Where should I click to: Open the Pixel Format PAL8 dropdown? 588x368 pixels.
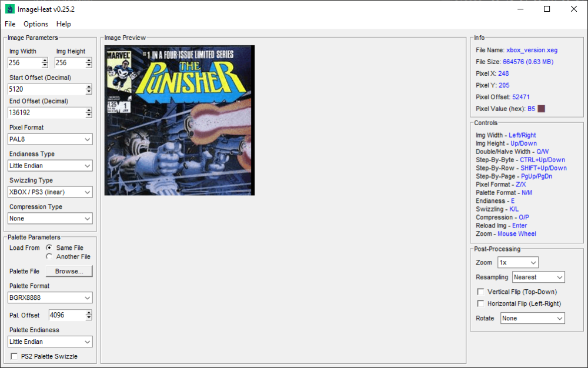50,139
